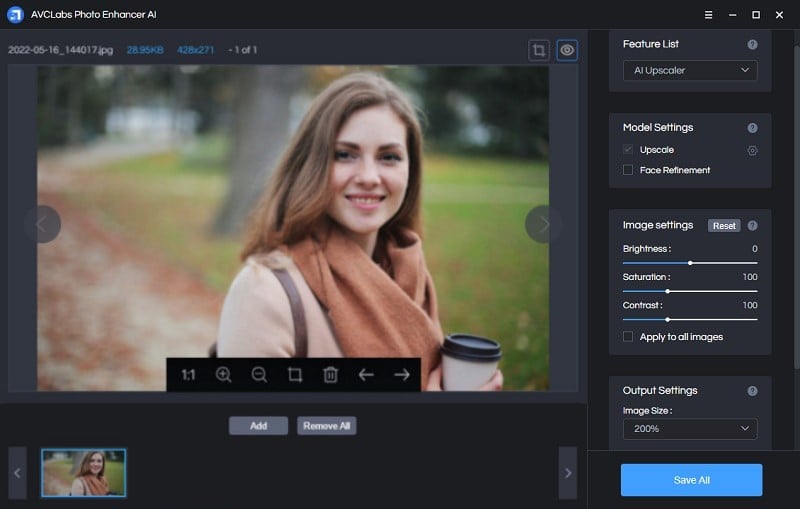
Task: Crop the image using the overlay toolbar icon
Action: click(x=295, y=375)
